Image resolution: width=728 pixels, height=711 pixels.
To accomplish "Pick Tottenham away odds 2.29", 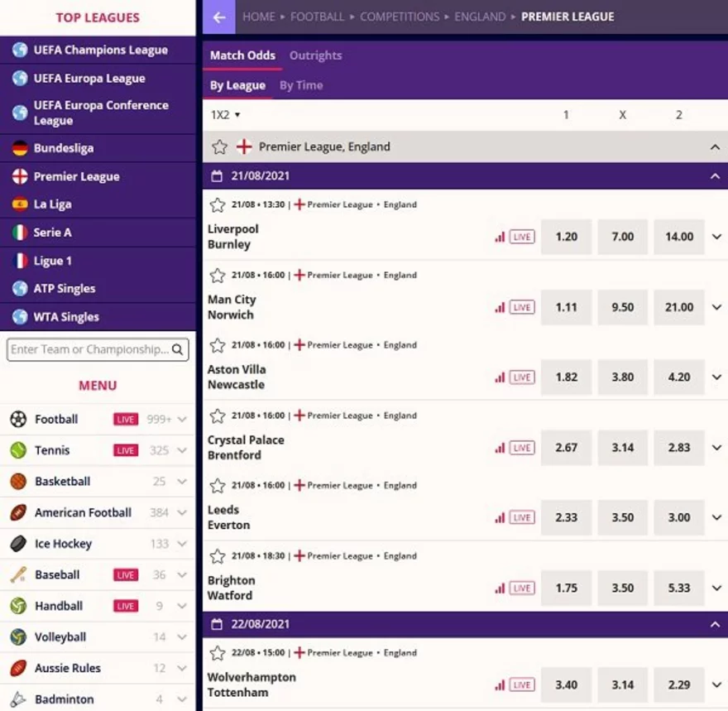I will pyautogui.click(x=678, y=685).
